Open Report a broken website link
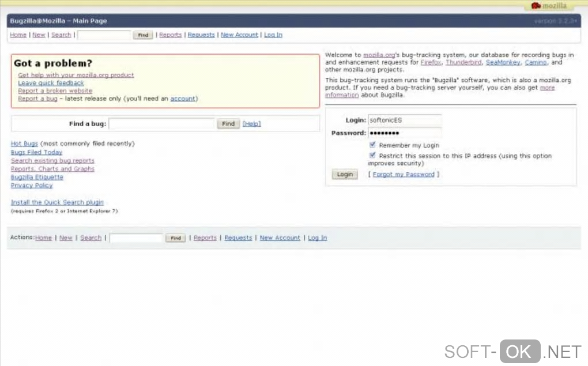Screen dimensions: 588x366 (x=55, y=90)
